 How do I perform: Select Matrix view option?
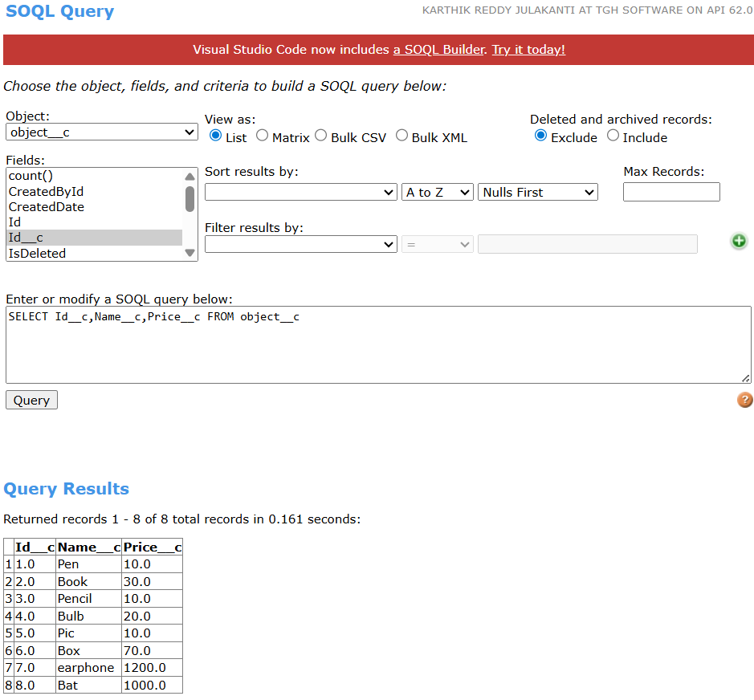point(263,136)
